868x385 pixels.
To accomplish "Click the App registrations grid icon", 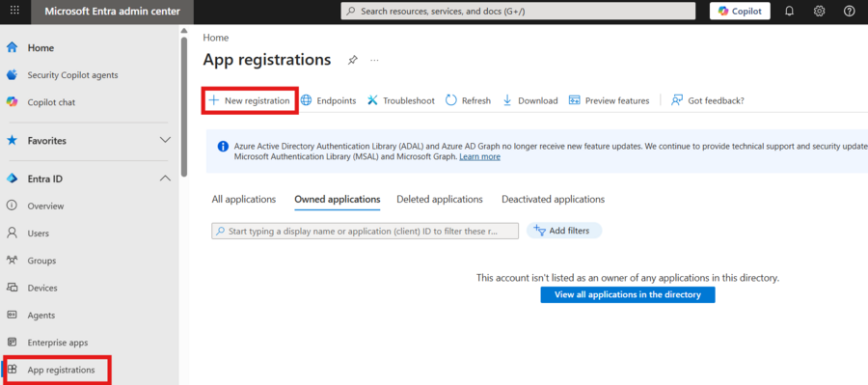I will 12,370.
